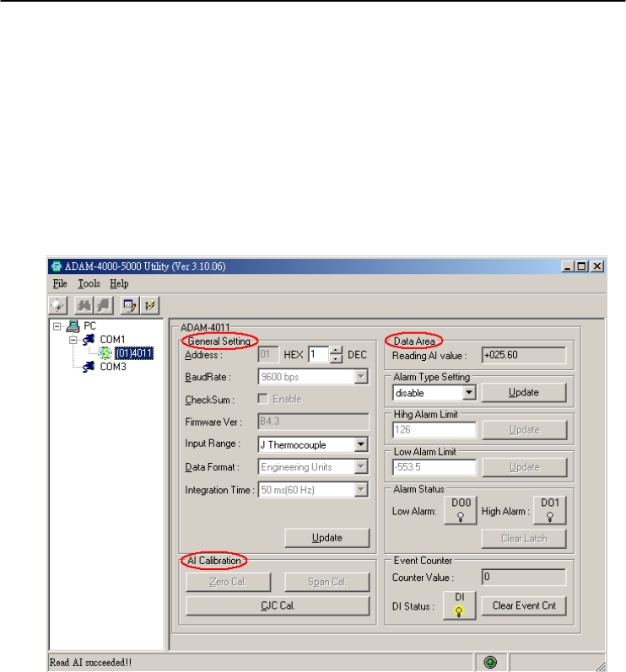
Task: Maximize the ADAM Utility window
Action: [581, 266]
